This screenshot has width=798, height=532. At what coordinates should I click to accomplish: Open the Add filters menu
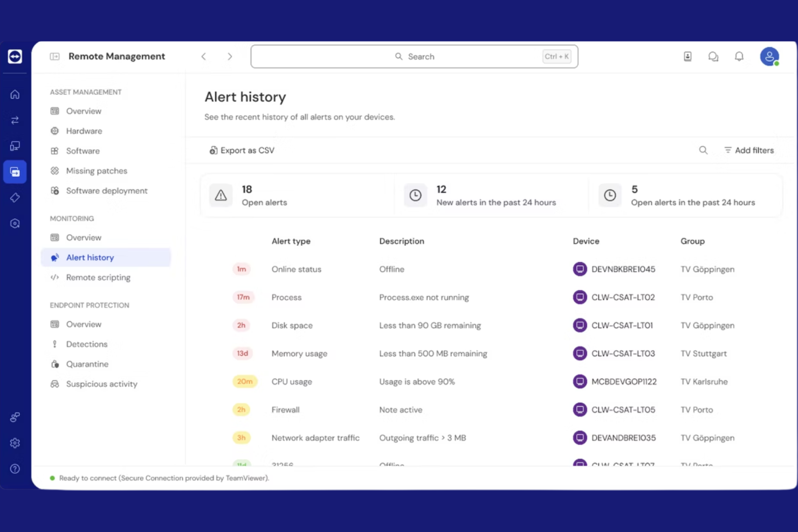point(749,150)
